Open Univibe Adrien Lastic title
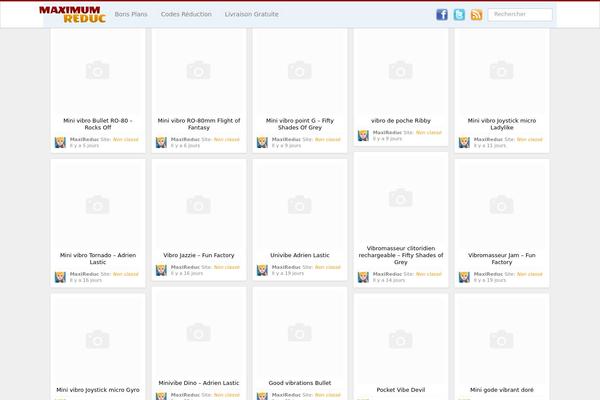600x400 pixels. click(300, 255)
